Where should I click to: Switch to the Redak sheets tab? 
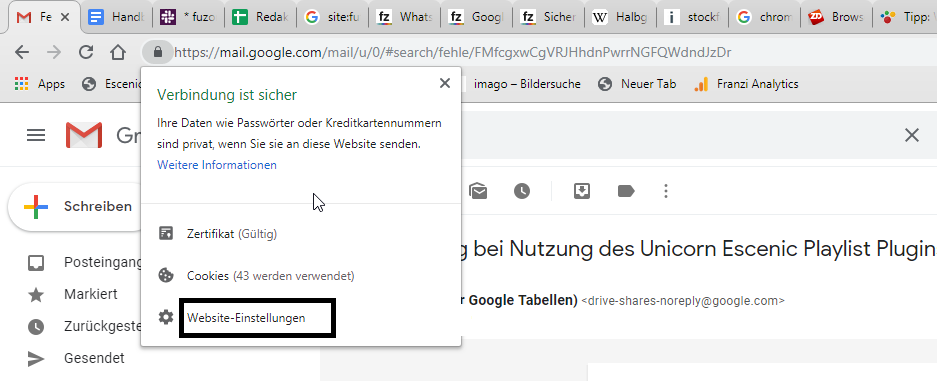click(261, 17)
